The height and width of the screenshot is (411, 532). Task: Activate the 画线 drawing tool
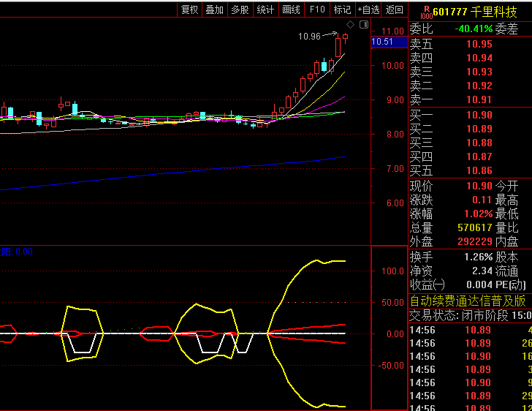pyautogui.click(x=291, y=10)
